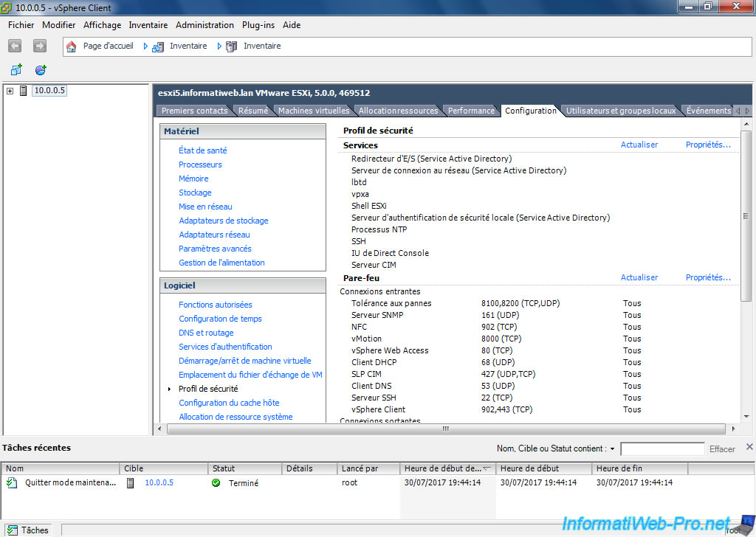Viewport: 756px width, 537px height.
Task: Open Services d'authentification
Action: pyautogui.click(x=225, y=346)
